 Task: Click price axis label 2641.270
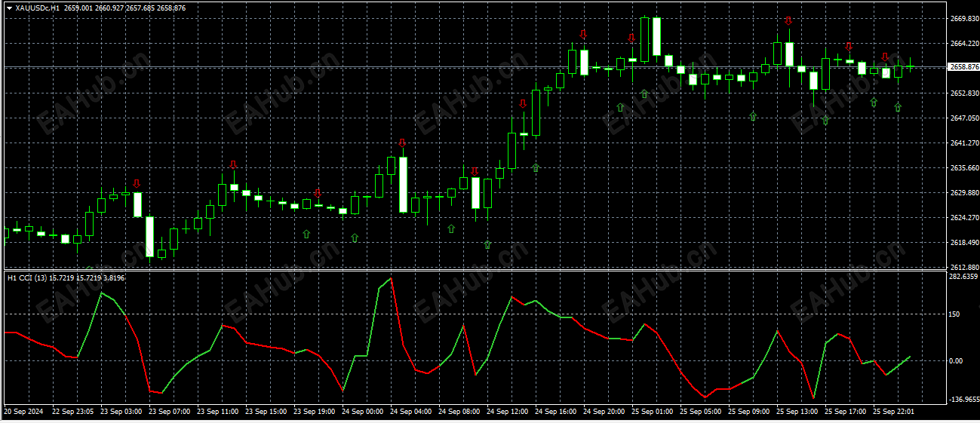coord(965,143)
